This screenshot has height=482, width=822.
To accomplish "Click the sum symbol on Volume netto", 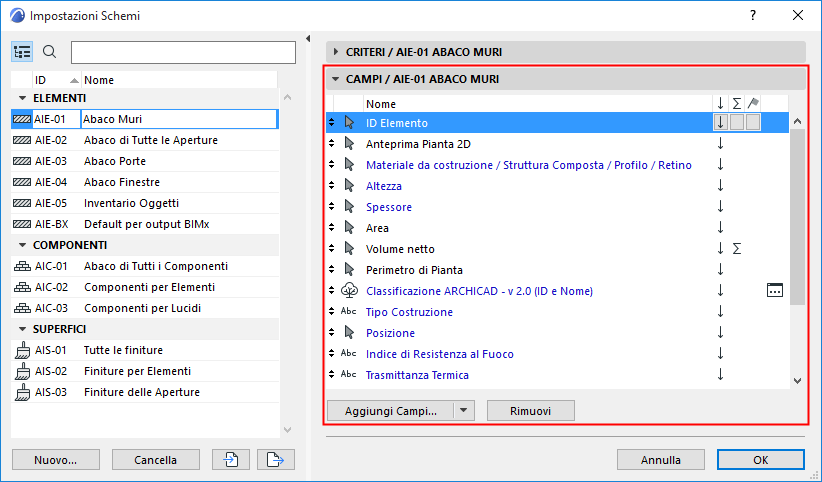I will tap(736, 249).
